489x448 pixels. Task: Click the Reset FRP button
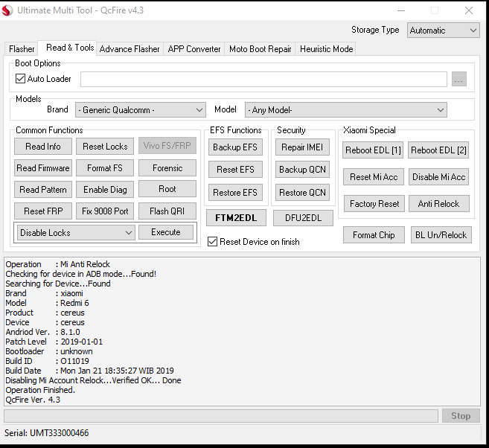click(x=43, y=211)
